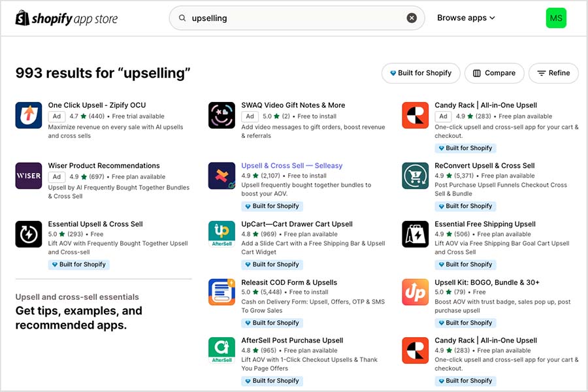This screenshot has height=392, width=588.
Task: Open the Upsell Kit app icon
Action: (415, 292)
